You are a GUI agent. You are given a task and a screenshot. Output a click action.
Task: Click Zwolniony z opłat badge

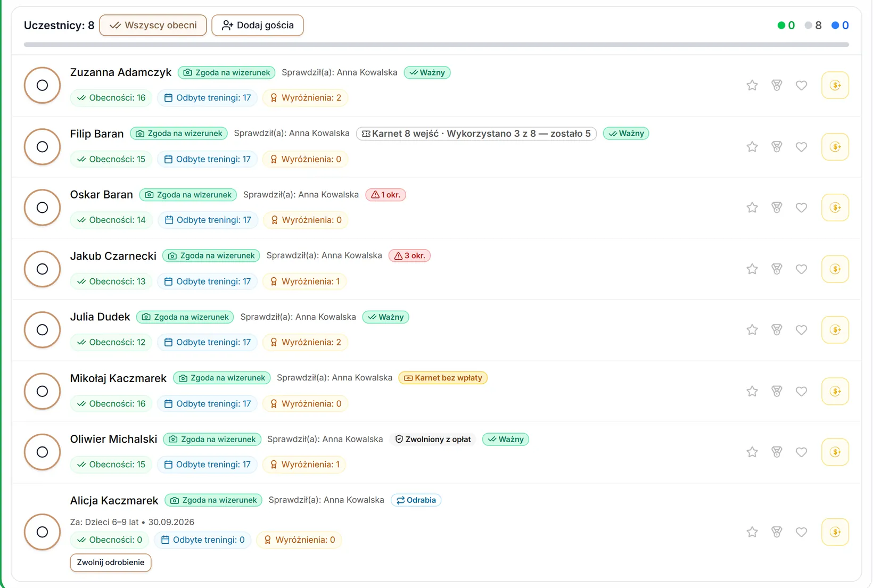[x=433, y=439]
